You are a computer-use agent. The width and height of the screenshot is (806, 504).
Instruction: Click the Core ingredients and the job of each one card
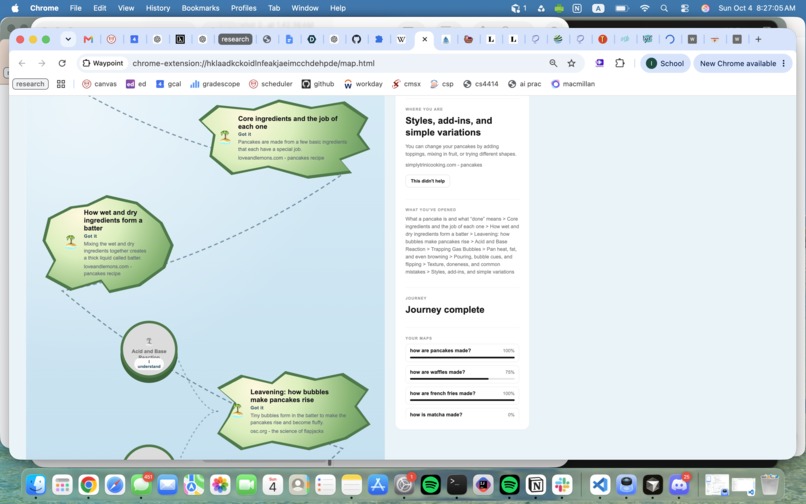284,139
